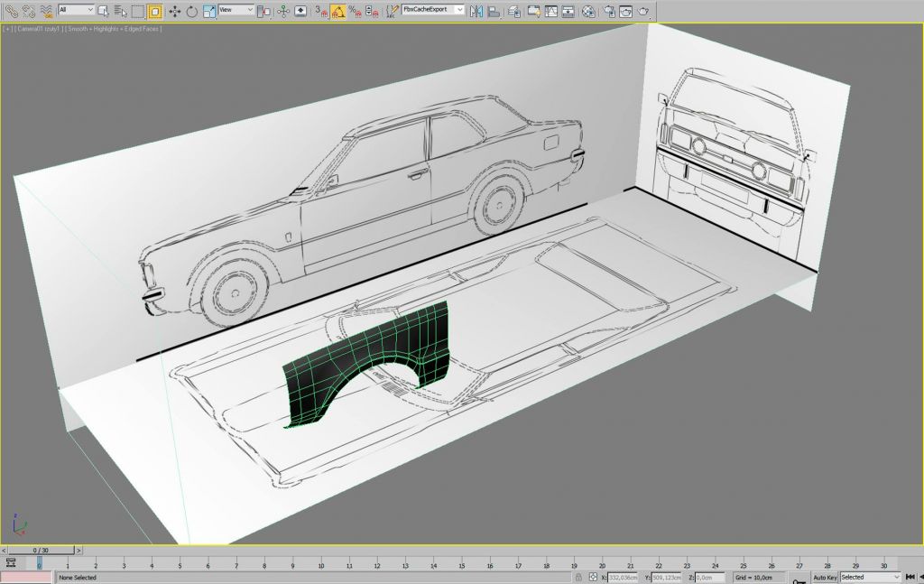The height and width of the screenshot is (584, 924).
Task: Choose the Select and Scale tool
Action: click(x=208, y=11)
